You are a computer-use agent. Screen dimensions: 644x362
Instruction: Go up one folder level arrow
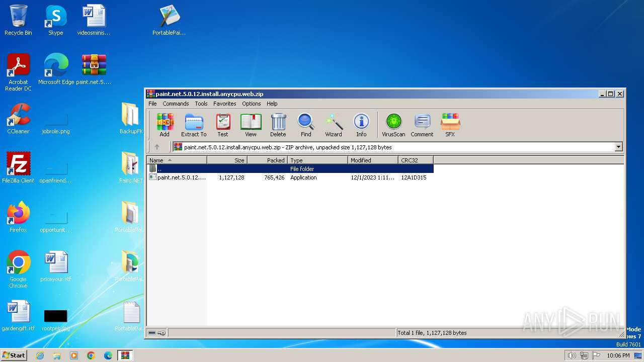tap(157, 147)
